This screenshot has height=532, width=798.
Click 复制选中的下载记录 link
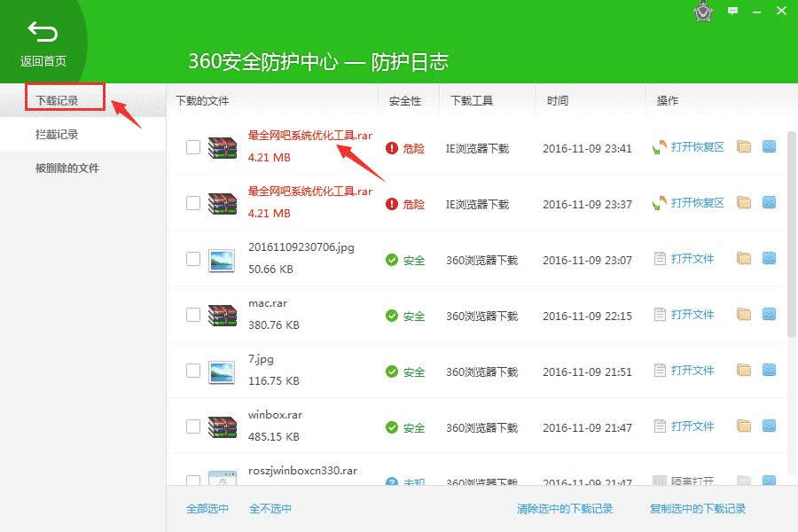click(698, 509)
